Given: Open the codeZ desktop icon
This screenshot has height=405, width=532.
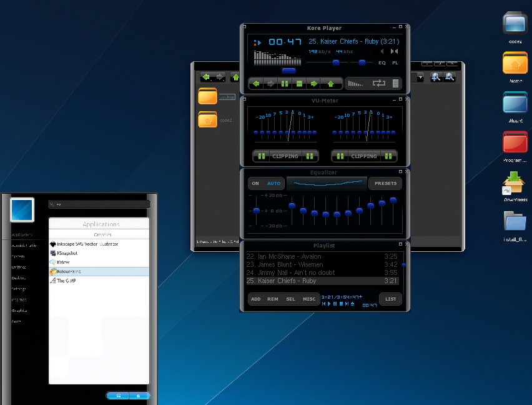Looking at the screenshot, I should pyautogui.click(x=515, y=28).
